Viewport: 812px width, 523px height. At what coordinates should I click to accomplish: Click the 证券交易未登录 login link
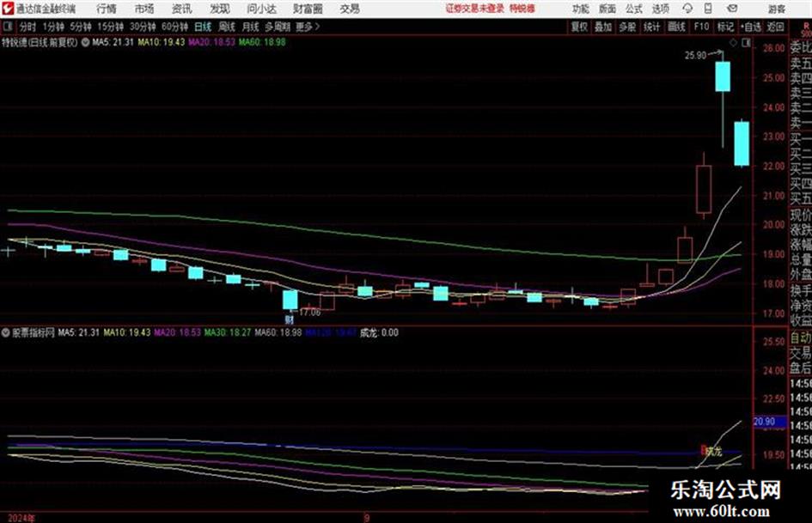point(475,9)
